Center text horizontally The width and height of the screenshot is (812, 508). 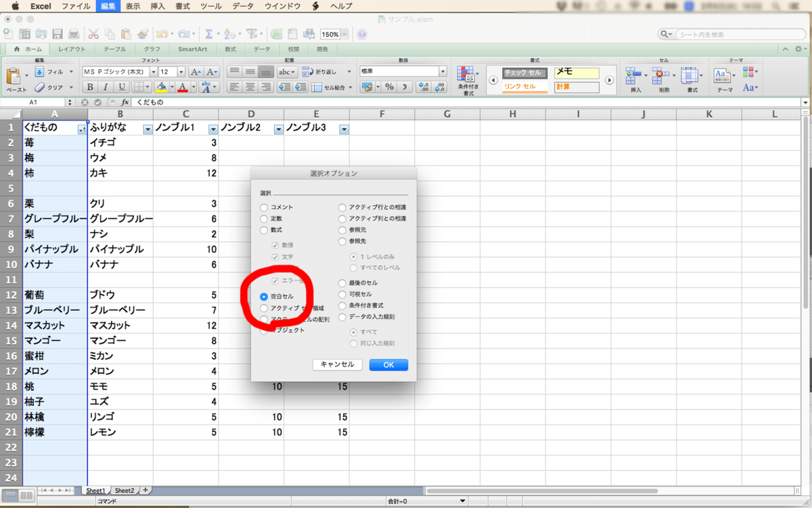click(250, 87)
